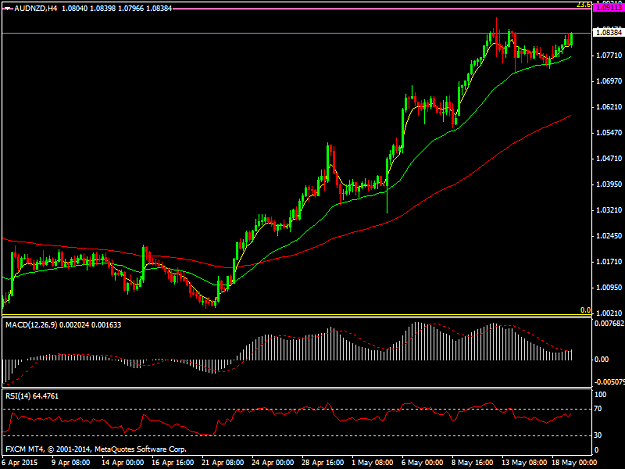Image resolution: width=625 pixels, height=469 pixels.
Task: Click the magenta 1.09113 price label
Action: point(609,8)
